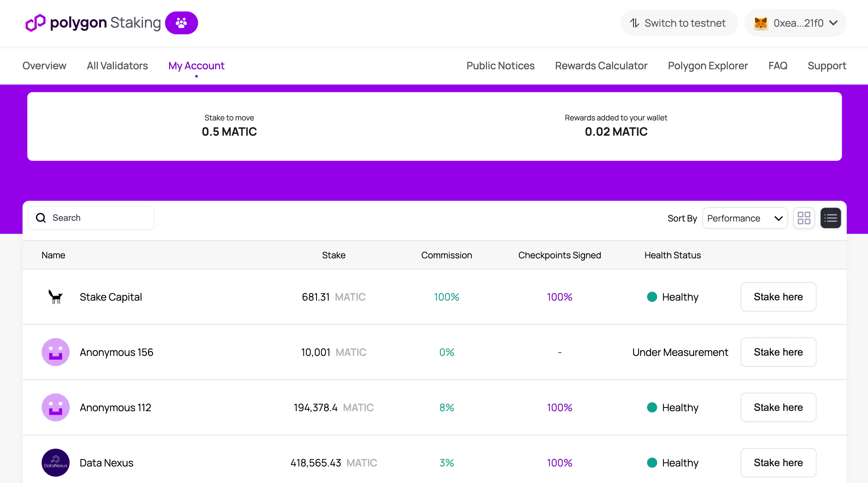Click the validator Search field
This screenshot has height=483, width=868.
coord(98,218)
